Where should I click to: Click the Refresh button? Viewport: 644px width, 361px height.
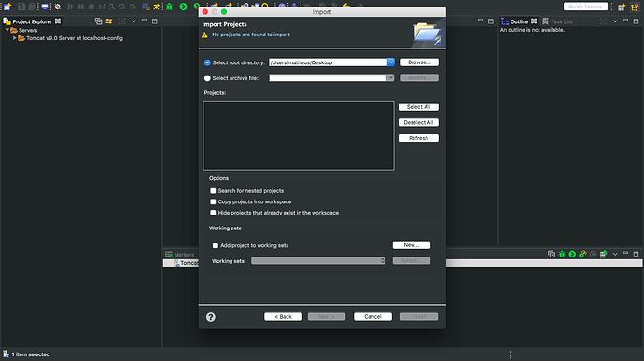(x=418, y=138)
